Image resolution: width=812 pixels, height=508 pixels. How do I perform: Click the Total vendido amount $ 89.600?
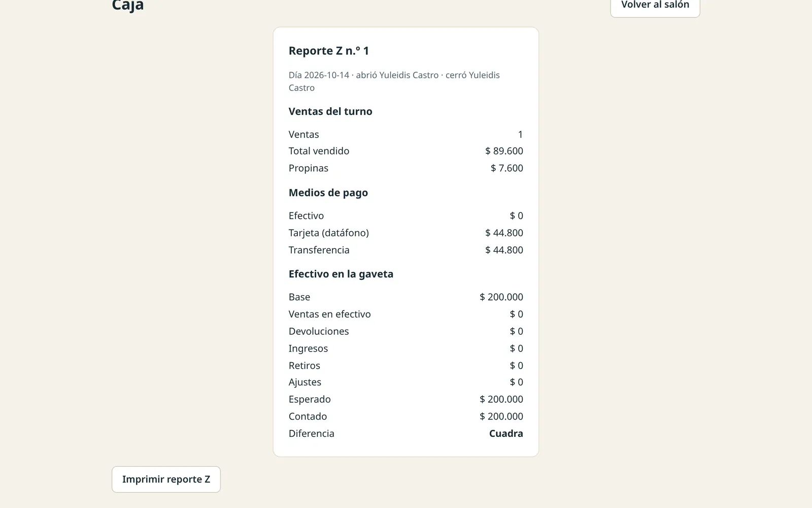point(504,151)
